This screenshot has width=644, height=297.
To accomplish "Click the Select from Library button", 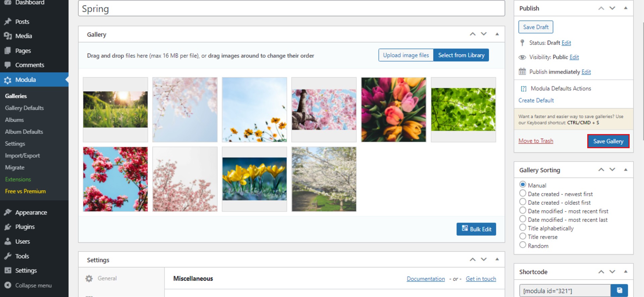I will (x=461, y=55).
